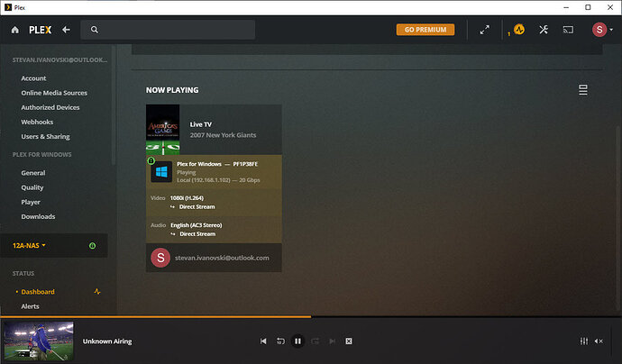Open settings wrench and screwdriver icon

click(x=544, y=30)
